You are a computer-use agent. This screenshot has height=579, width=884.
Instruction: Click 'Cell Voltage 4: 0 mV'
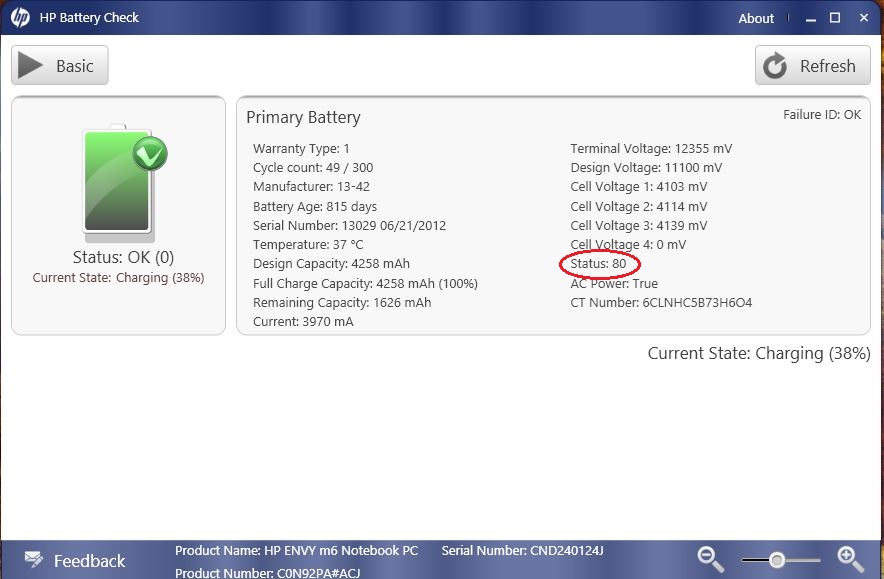click(628, 245)
